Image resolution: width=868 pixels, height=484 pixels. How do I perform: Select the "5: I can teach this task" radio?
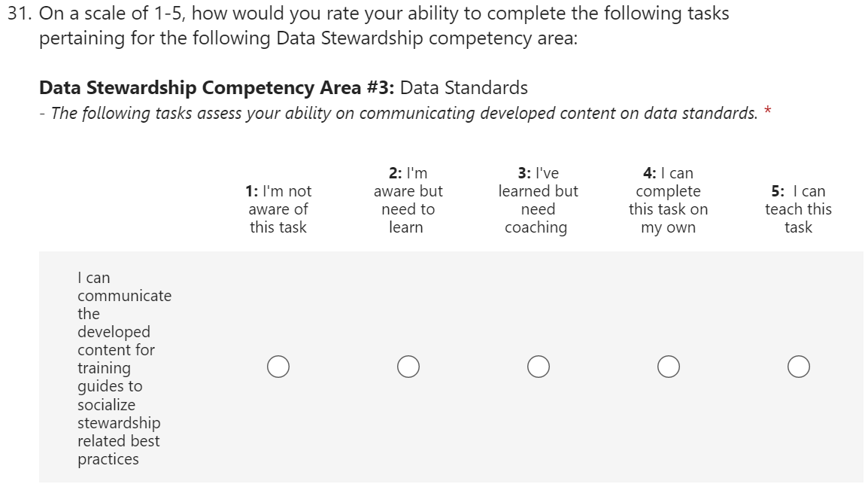[x=799, y=367]
